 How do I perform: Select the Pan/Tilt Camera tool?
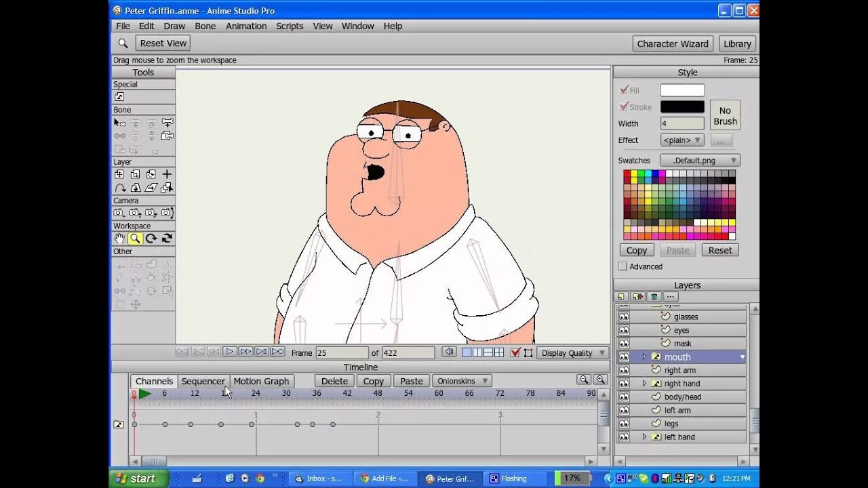tap(167, 213)
